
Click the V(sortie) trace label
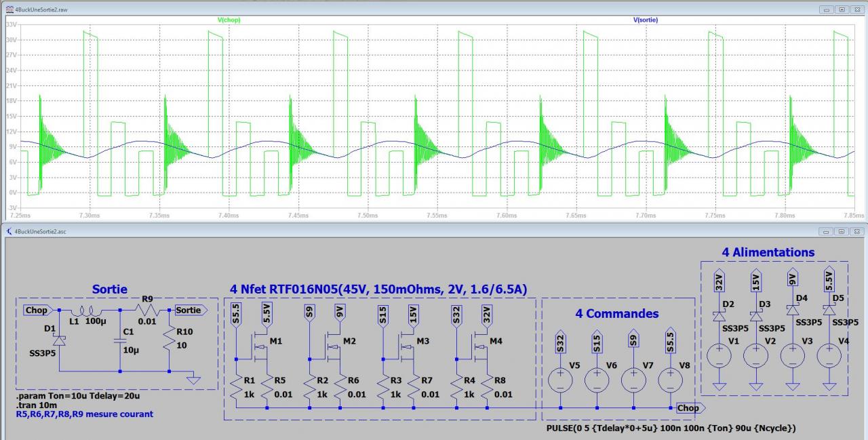coord(646,20)
